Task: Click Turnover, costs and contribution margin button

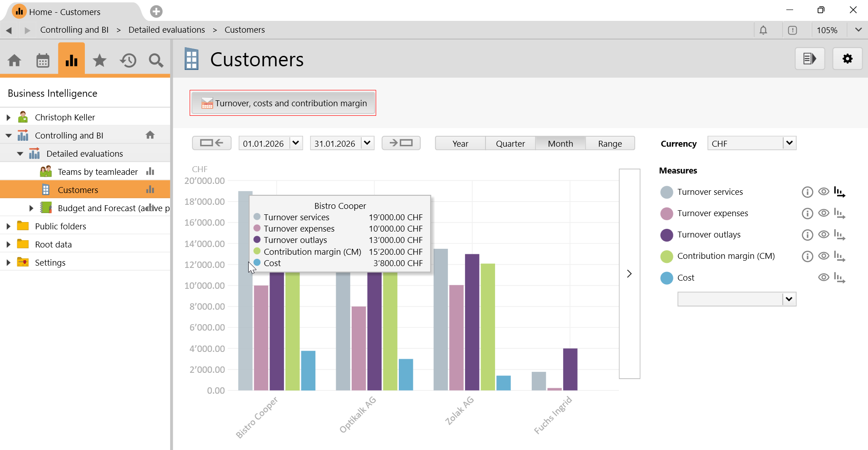Action: point(283,103)
